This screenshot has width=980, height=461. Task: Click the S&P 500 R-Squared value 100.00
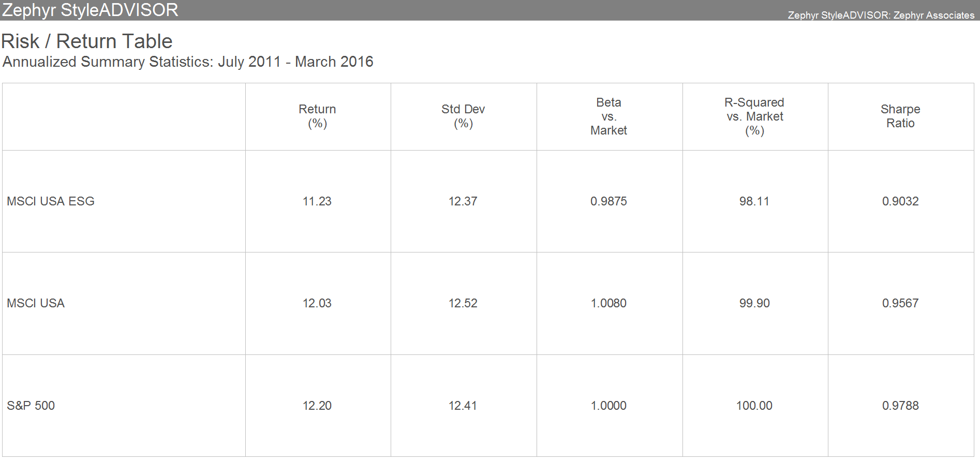(754, 406)
